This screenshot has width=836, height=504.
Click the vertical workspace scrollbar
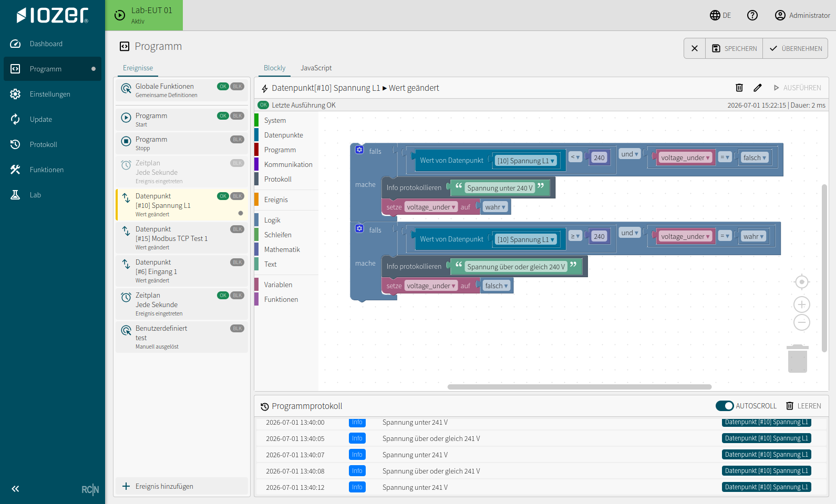(x=824, y=268)
